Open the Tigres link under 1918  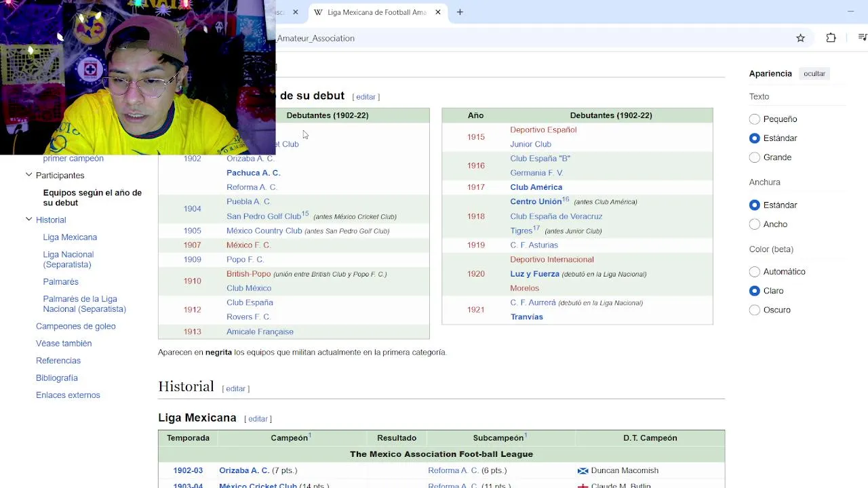click(x=521, y=230)
